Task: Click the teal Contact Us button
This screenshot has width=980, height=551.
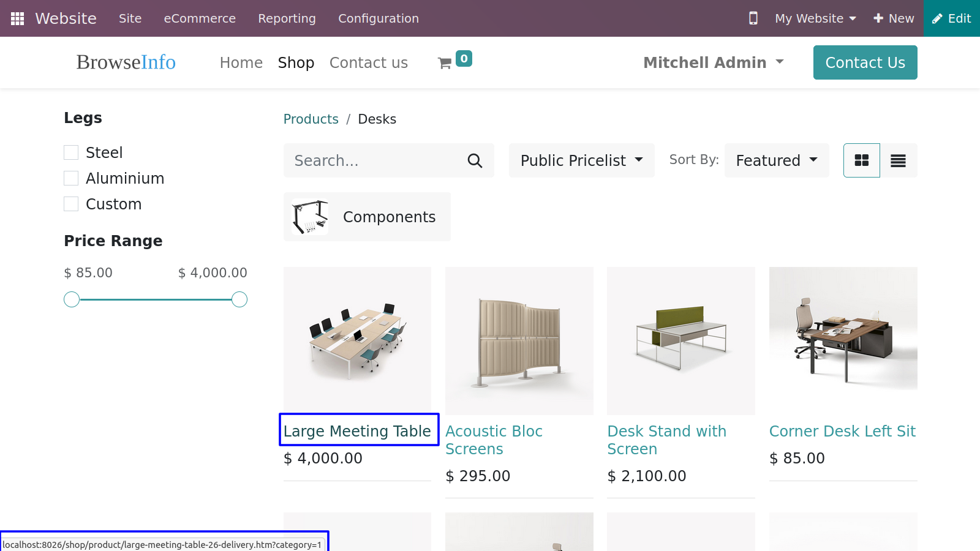Action: coord(865,62)
